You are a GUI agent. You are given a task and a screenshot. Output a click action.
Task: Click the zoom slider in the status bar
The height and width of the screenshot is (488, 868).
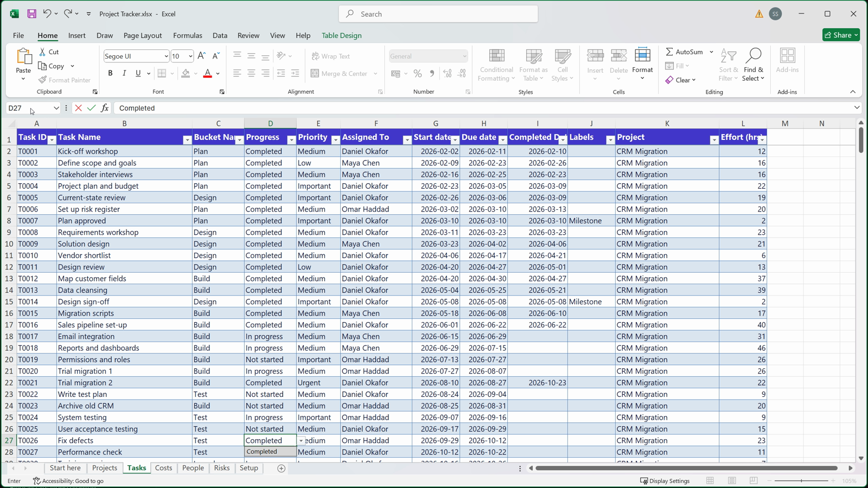[x=801, y=480]
